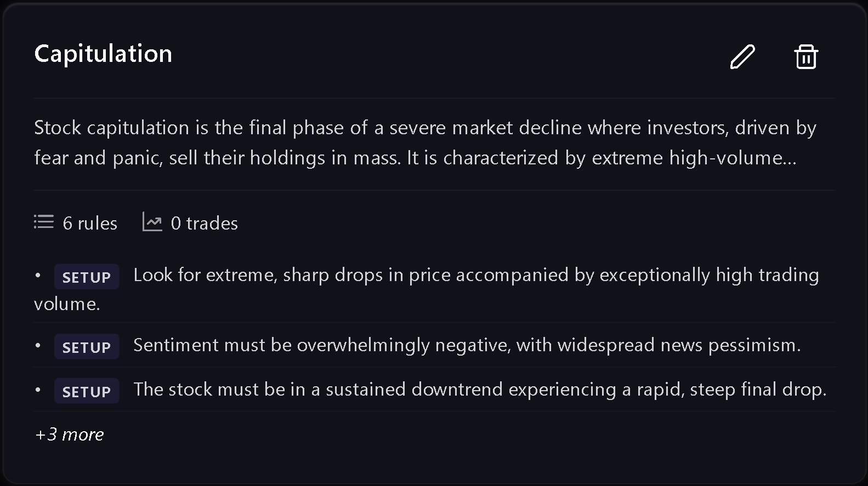Viewport: 868px width, 486px height.
Task: Click the wrapped word volume under first rule
Action: coord(67,304)
